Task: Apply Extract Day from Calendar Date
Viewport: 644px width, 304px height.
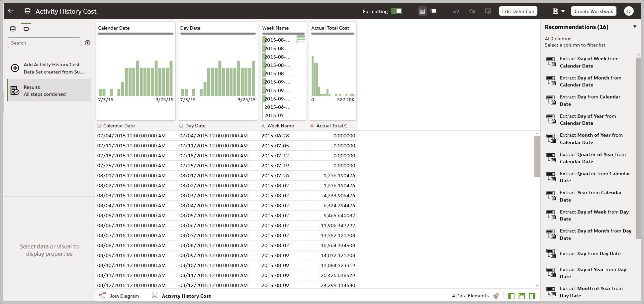Action: coord(590,100)
